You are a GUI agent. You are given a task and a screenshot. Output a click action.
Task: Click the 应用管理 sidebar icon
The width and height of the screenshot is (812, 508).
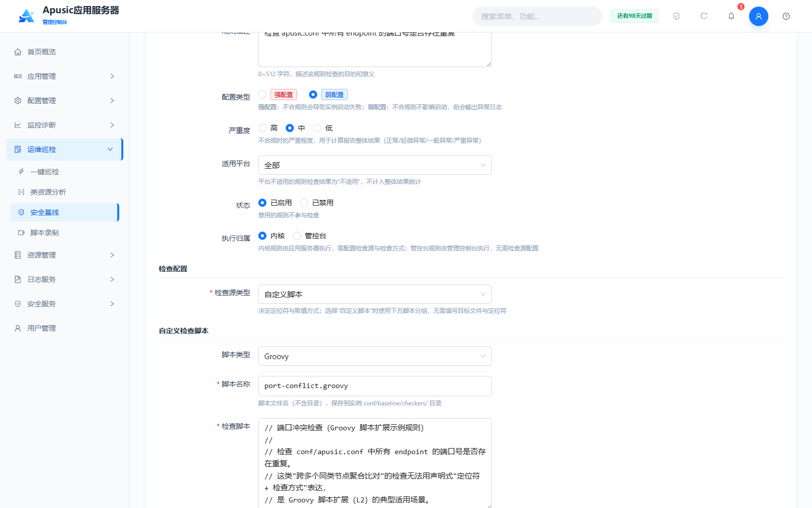pyautogui.click(x=18, y=76)
